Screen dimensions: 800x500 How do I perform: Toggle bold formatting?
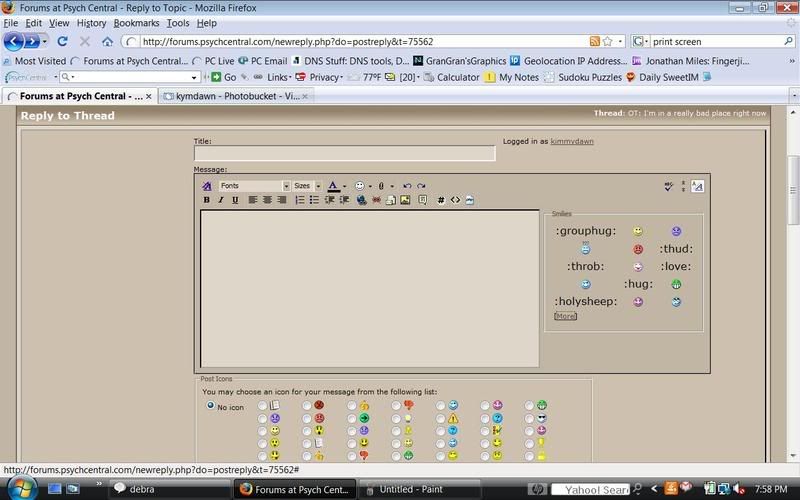[206, 200]
